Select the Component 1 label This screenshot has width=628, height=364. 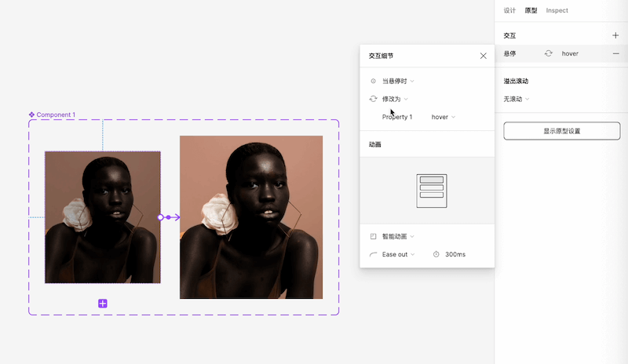point(56,115)
